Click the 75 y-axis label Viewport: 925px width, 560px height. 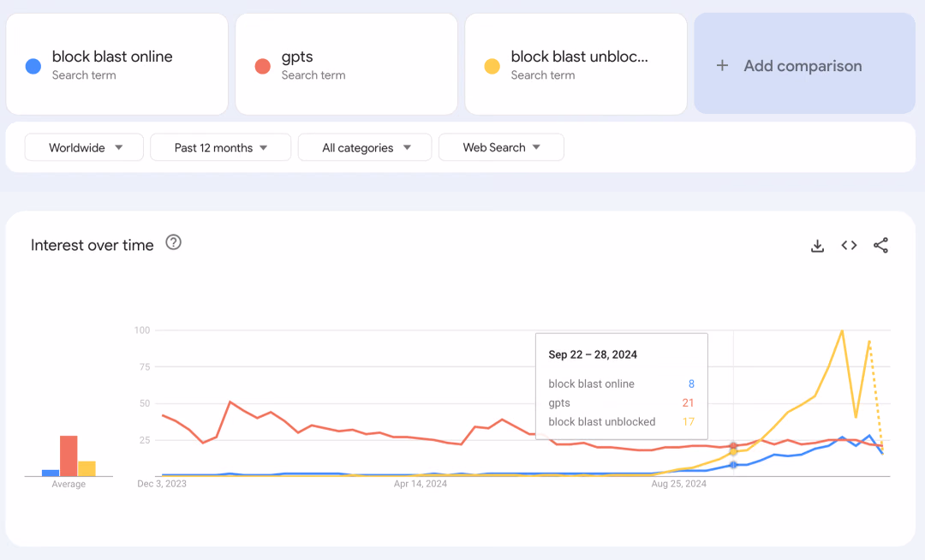coord(145,366)
